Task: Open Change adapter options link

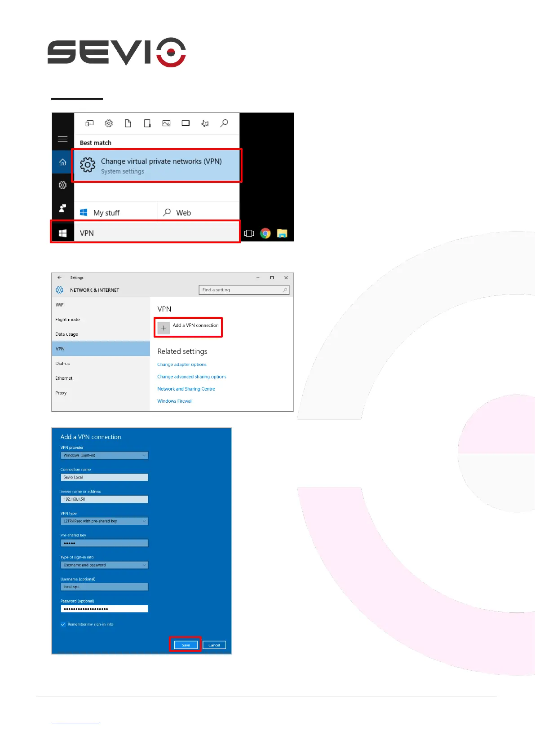Action: (182, 365)
